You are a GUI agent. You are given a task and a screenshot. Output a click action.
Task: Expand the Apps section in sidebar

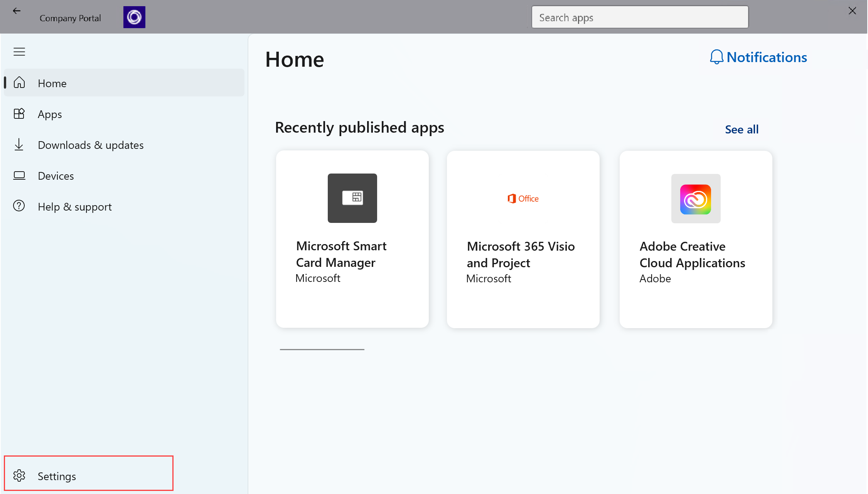point(50,114)
